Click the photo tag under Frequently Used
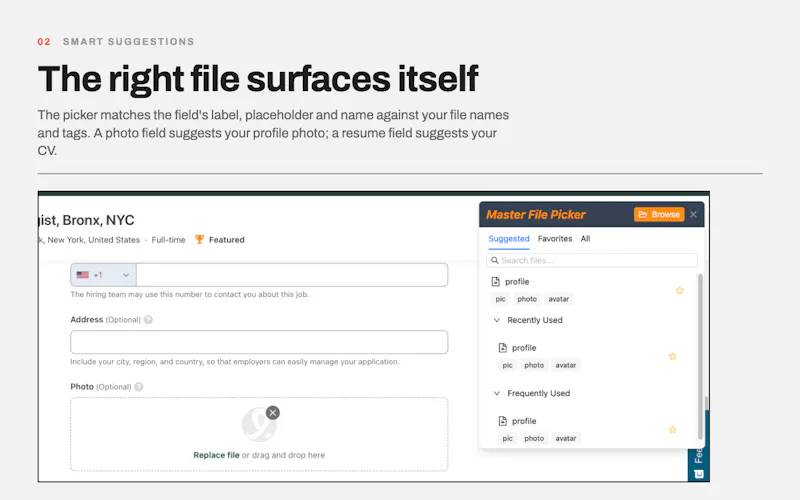This screenshot has width=800, height=500. tap(534, 438)
